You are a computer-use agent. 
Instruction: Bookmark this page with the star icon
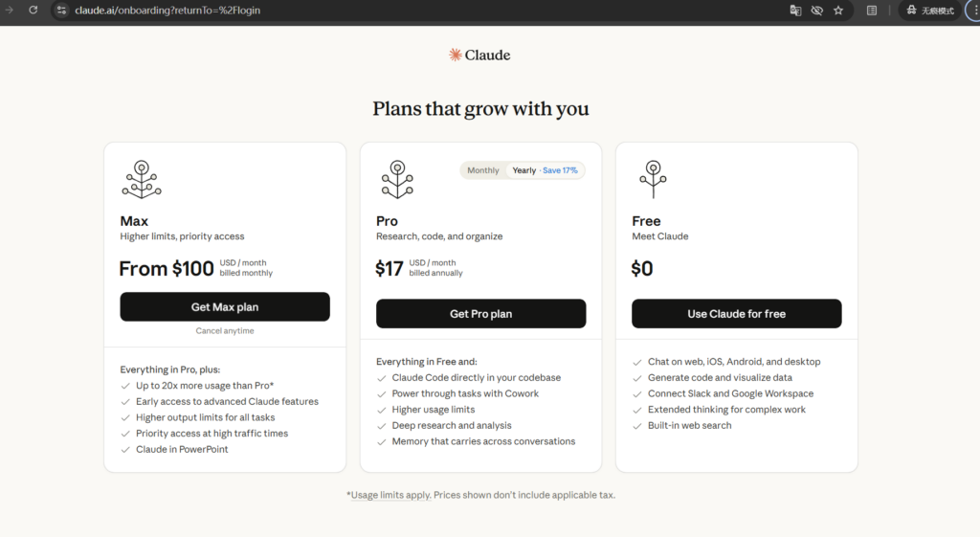[x=838, y=11]
